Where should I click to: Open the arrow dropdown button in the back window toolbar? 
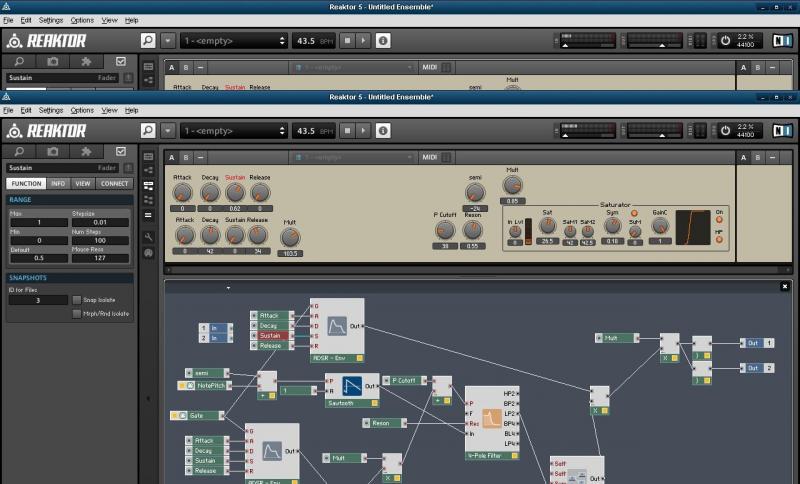168,41
